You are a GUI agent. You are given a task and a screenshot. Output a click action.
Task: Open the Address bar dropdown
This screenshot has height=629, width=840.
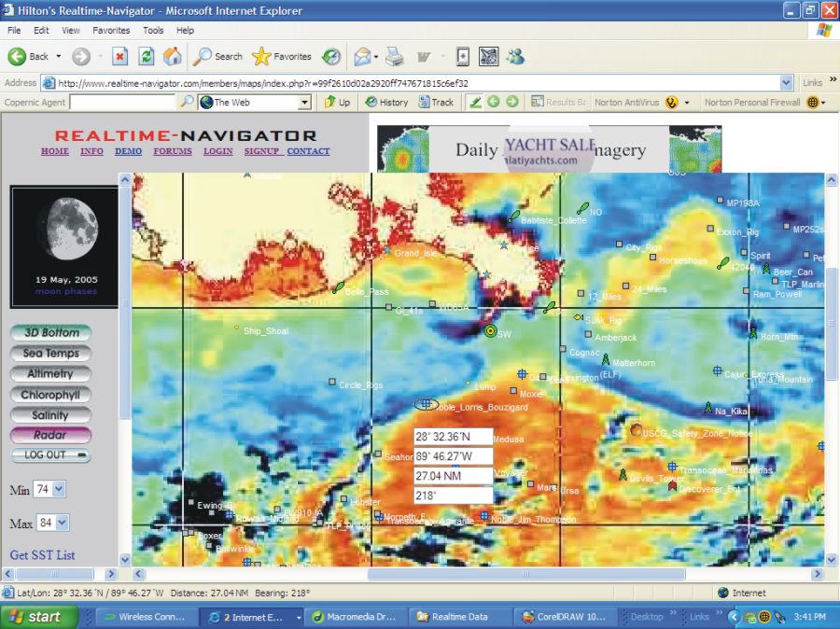(x=786, y=83)
